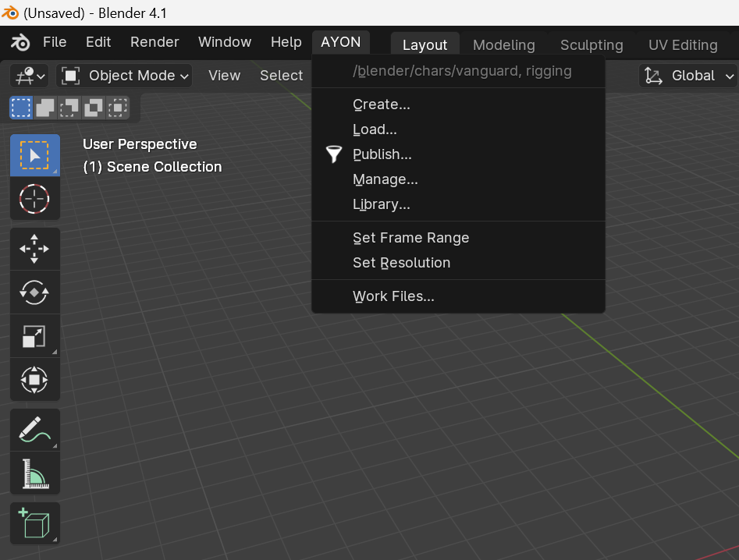Switch to the UV Editing workspace tab

click(683, 44)
